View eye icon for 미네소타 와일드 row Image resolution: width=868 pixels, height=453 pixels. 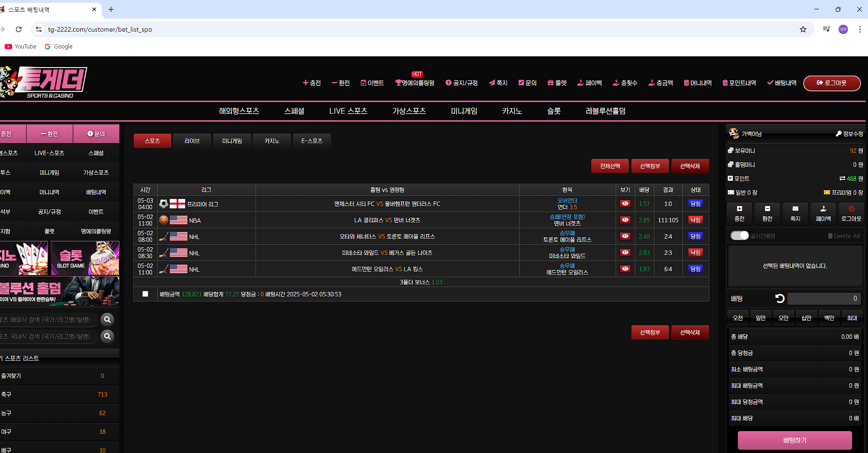pyautogui.click(x=625, y=253)
